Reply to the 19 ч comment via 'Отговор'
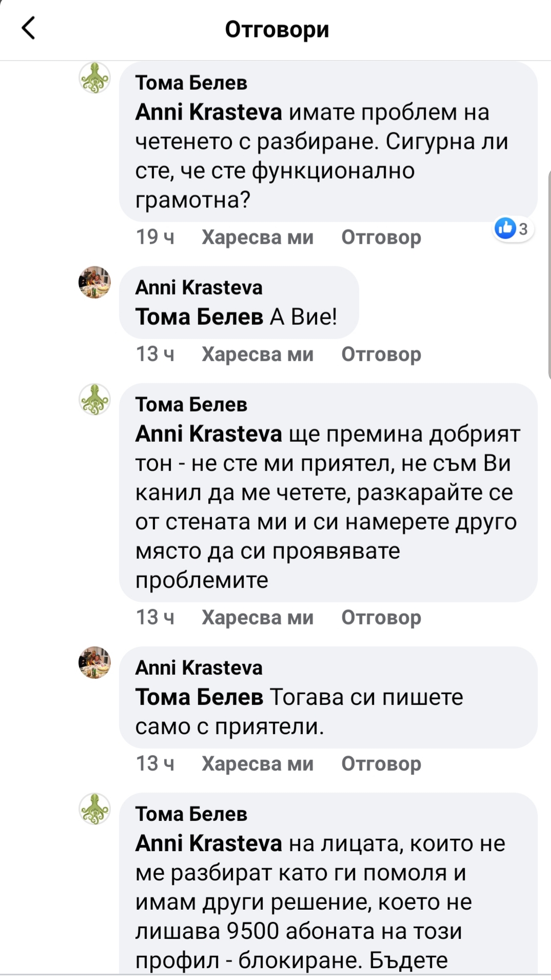 pyautogui.click(x=381, y=238)
